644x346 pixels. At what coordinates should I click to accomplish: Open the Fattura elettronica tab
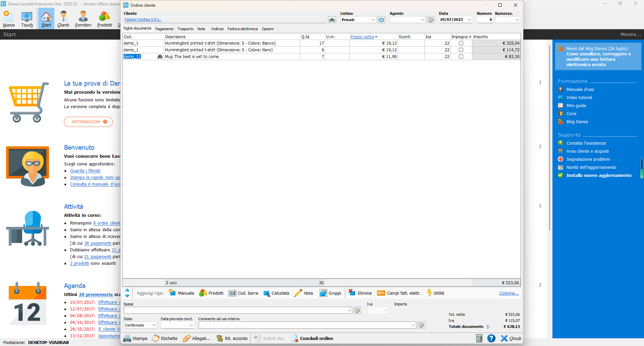242,29
